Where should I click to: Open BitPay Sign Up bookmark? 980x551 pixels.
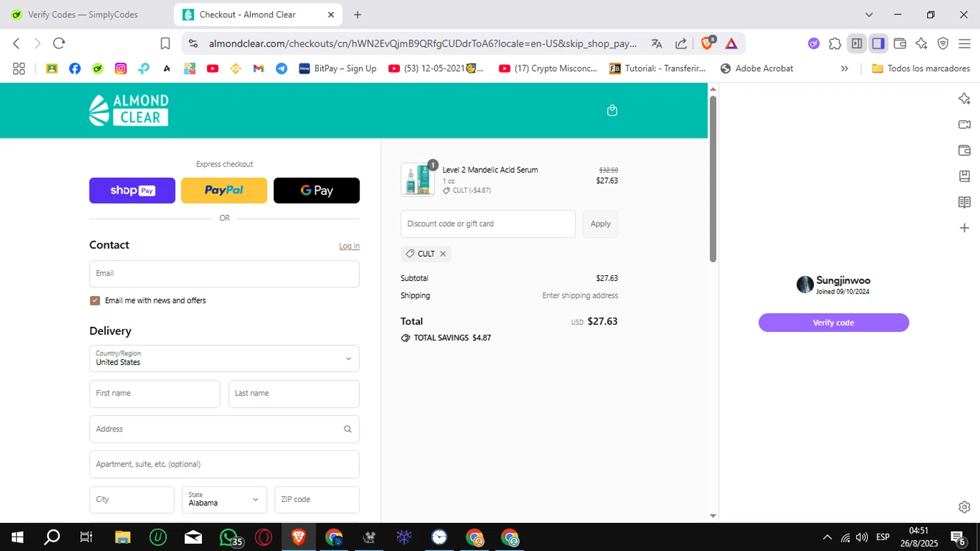point(338,69)
